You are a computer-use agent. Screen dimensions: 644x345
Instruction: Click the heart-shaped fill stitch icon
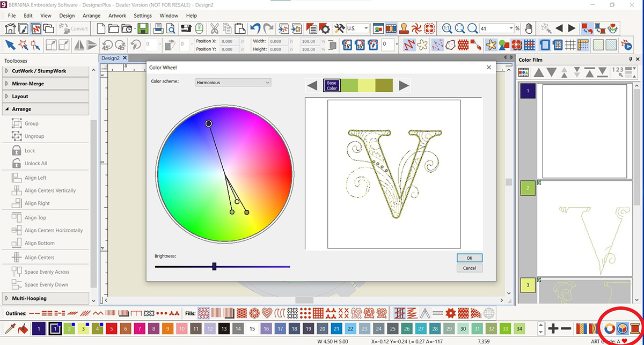pyautogui.click(x=267, y=312)
